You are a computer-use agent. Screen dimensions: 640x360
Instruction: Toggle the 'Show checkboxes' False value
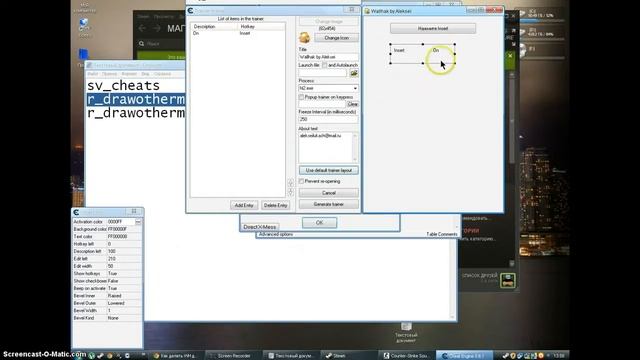(x=124, y=281)
